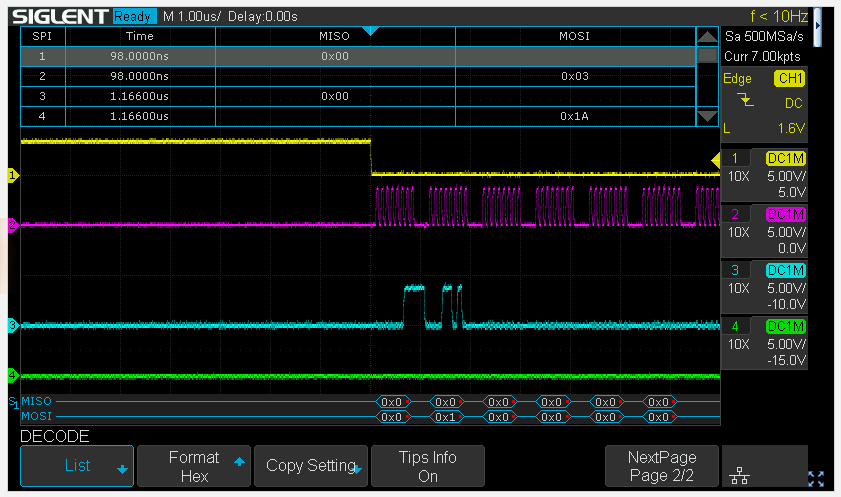841x497 pixels.
Task: Click the falling edge trigger slope icon
Action: point(746,101)
